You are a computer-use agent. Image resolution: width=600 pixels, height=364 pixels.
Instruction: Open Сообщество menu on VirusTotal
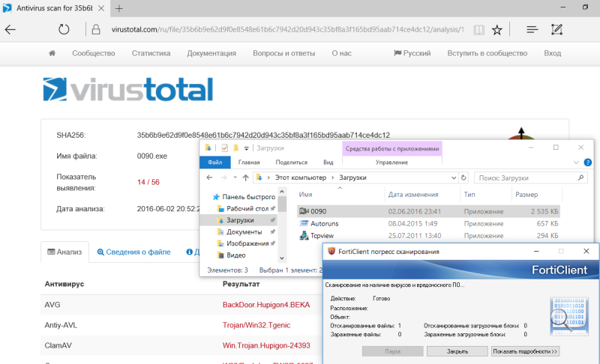coord(93,53)
